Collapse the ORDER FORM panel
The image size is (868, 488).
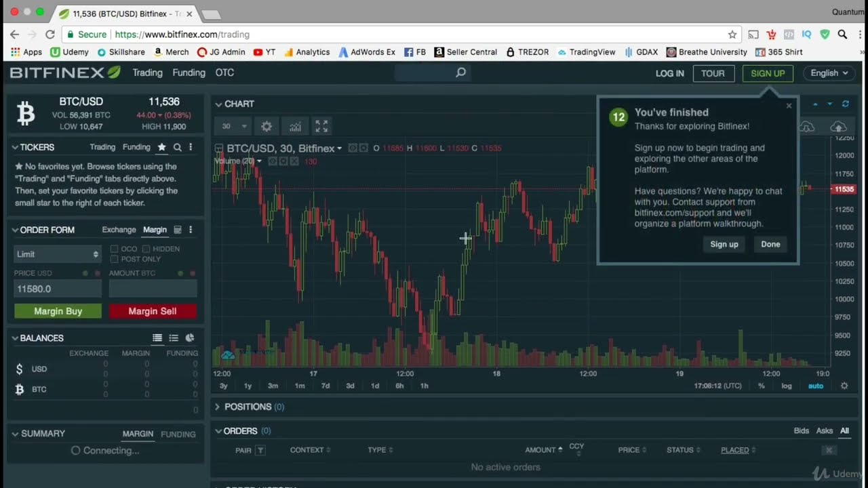pyautogui.click(x=15, y=230)
